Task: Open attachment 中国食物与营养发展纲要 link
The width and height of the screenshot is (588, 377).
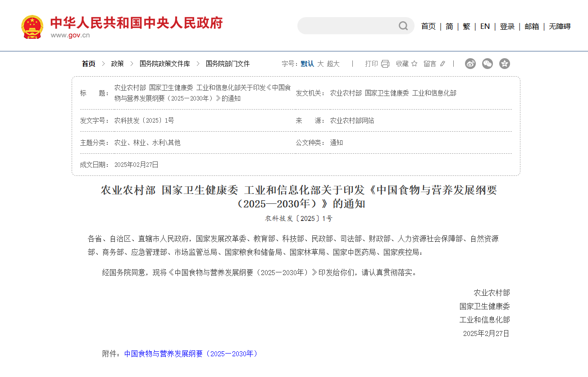Action: 191,354
